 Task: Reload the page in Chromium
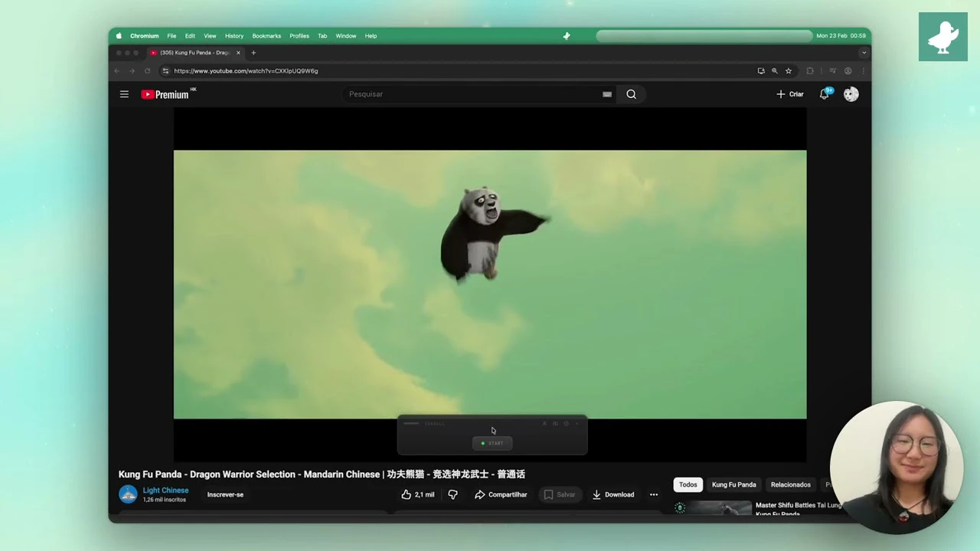tap(147, 70)
